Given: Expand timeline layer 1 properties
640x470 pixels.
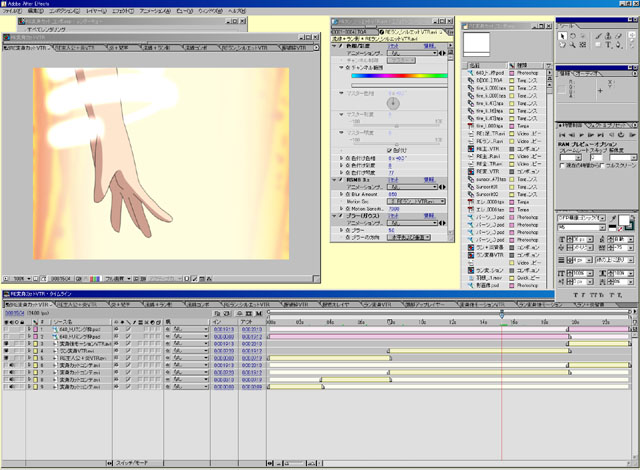Looking at the screenshot, I should [x=29, y=329].
